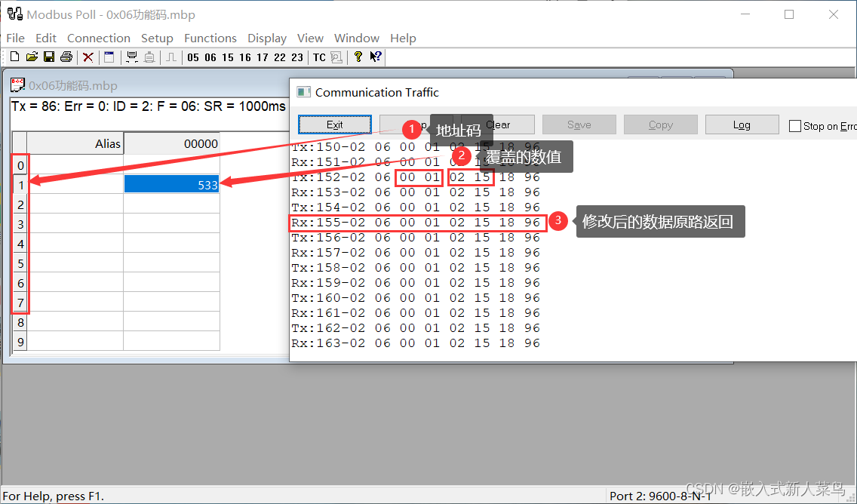Click the 00000 column header
This screenshot has height=504, width=857.
(x=171, y=143)
